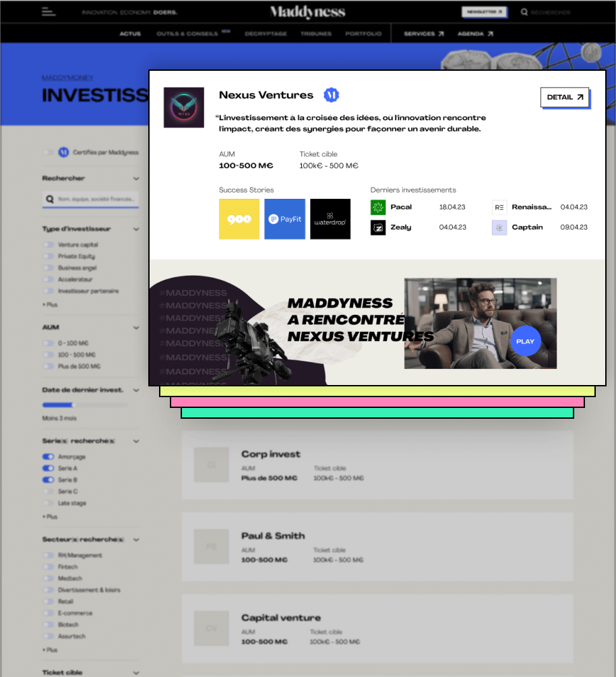
Task: Click the Pacal investment icon
Action: point(378,207)
